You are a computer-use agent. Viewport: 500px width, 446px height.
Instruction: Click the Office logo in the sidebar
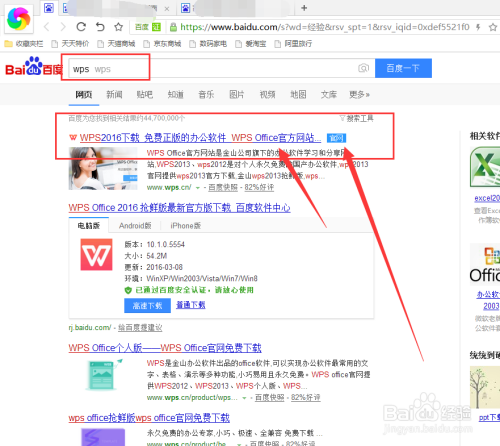coord(485,264)
